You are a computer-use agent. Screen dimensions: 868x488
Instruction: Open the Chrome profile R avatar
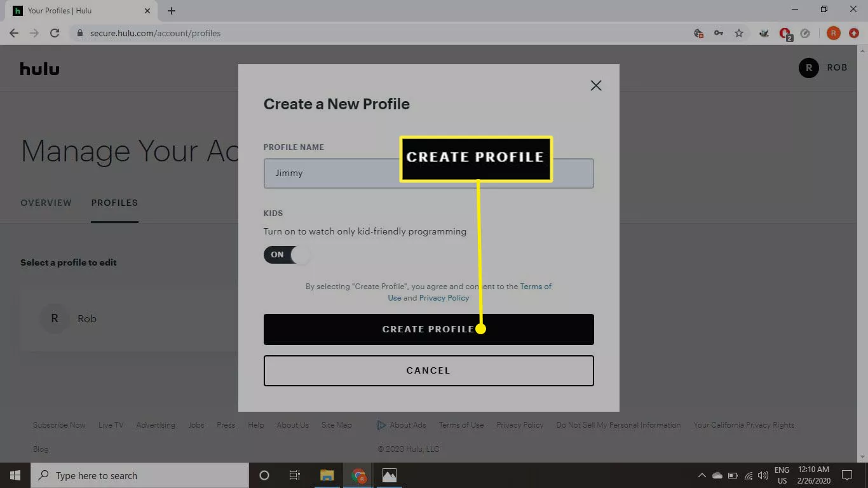pyautogui.click(x=833, y=33)
